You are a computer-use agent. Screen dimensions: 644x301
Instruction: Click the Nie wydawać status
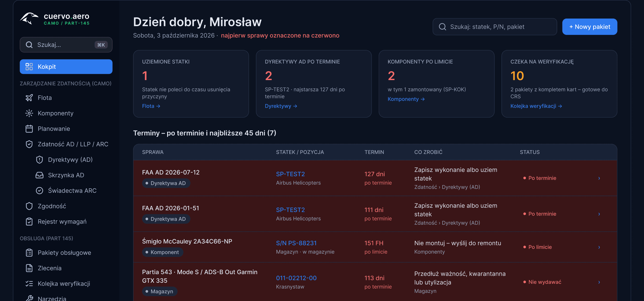[x=542, y=282]
